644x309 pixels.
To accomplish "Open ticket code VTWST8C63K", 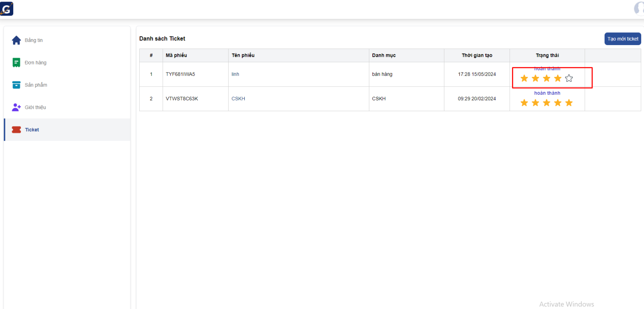I will (182, 99).
